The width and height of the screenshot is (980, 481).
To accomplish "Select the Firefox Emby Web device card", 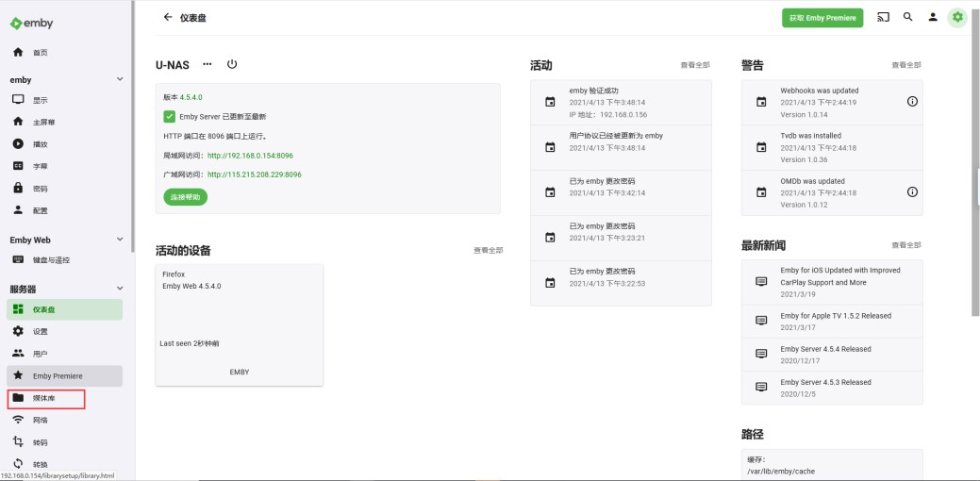I will point(240,324).
